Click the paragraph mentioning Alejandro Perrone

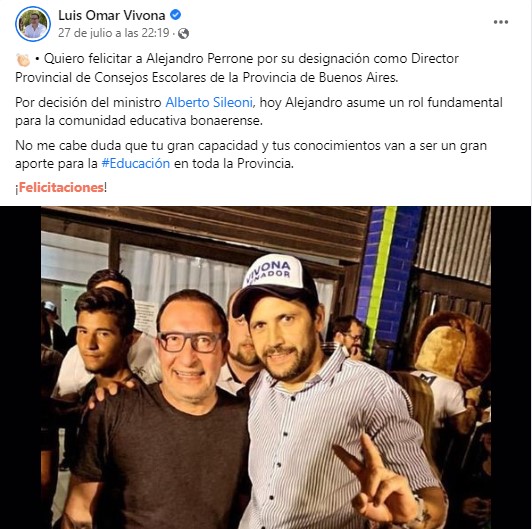pos(237,68)
